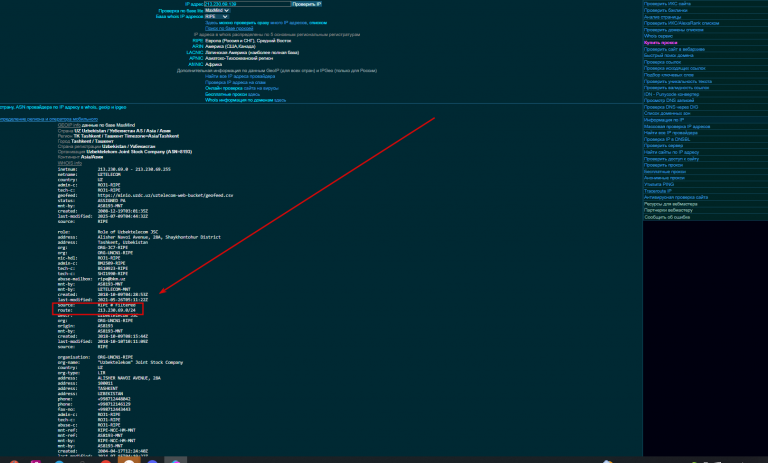This screenshot has width=768, height=463.
Task: Open Найти сайты по IP адресу in sidebar
Action: tap(672, 152)
